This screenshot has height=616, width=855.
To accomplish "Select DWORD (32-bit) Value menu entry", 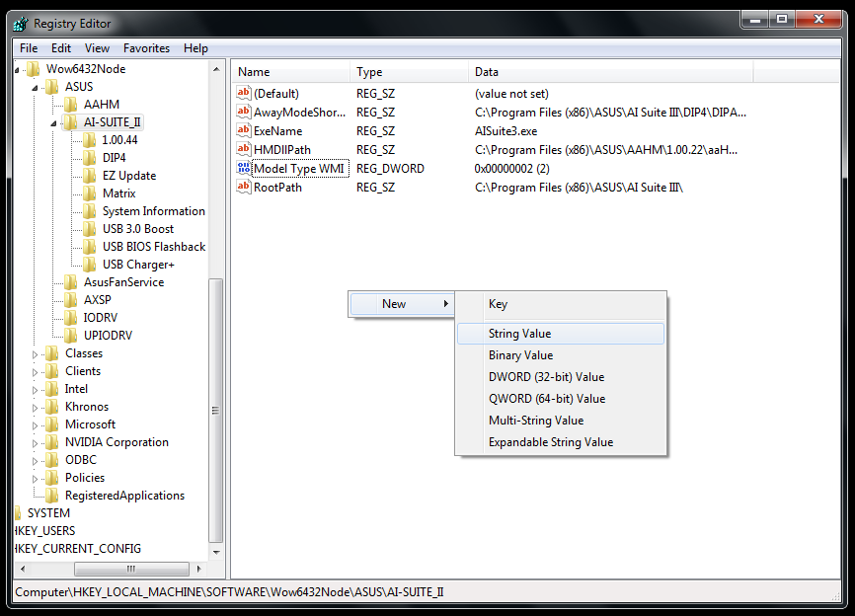I will click(546, 377).
